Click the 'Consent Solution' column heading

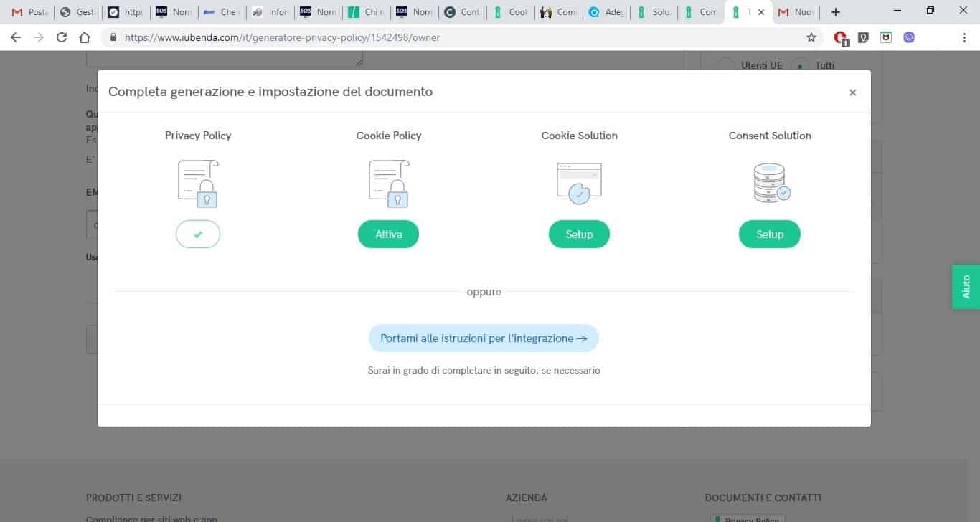click(770, 135)
